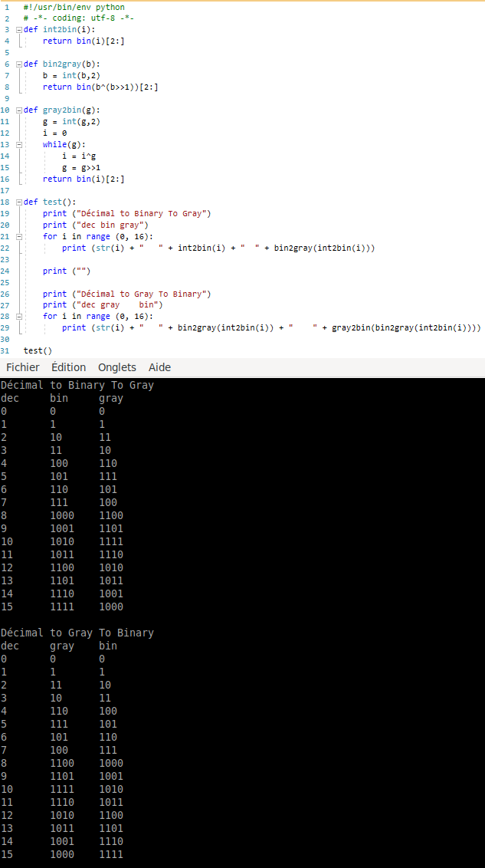
Task: Click the print("dec bin gray") statement
Action: 95,225
